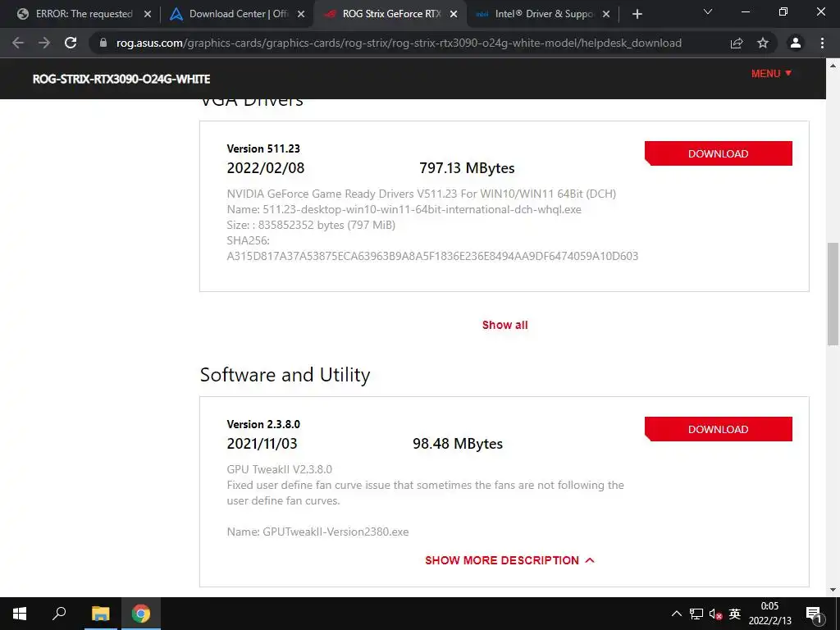Click the 2022/02/08 driver date
Image resolution: width=840 pixels, height=630 pixels.
(x=265, y=168)
